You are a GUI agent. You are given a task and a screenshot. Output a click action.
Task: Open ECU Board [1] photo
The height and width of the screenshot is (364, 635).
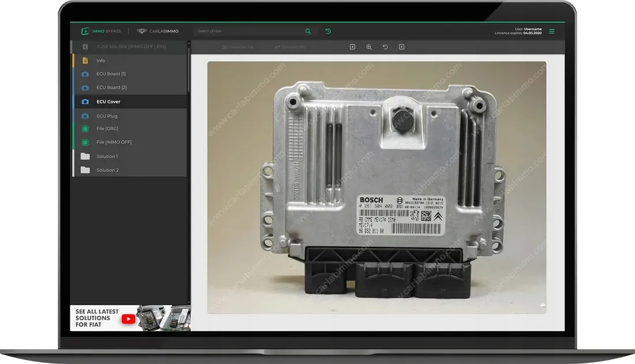tap(129, 74)
